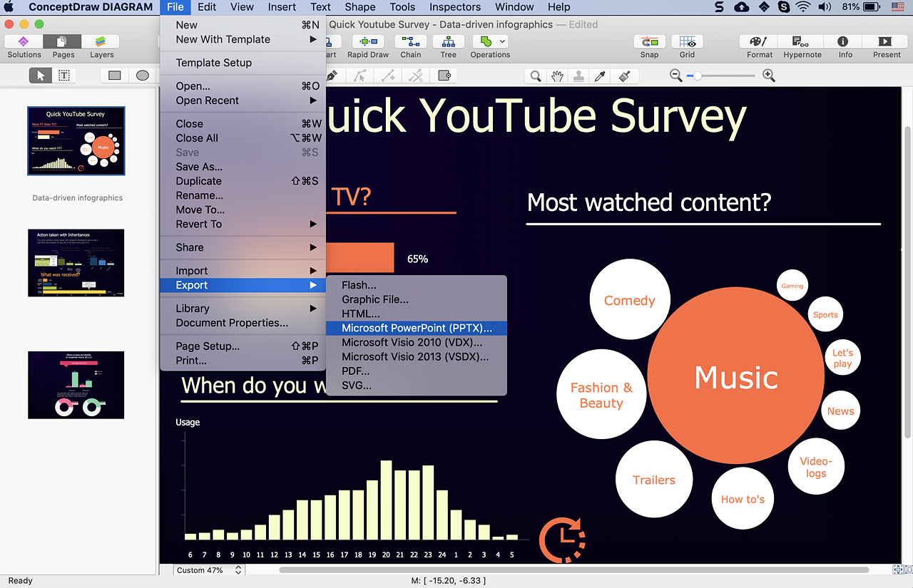
Task: Click the volume icon in menu bar
Action: point(825,7)
